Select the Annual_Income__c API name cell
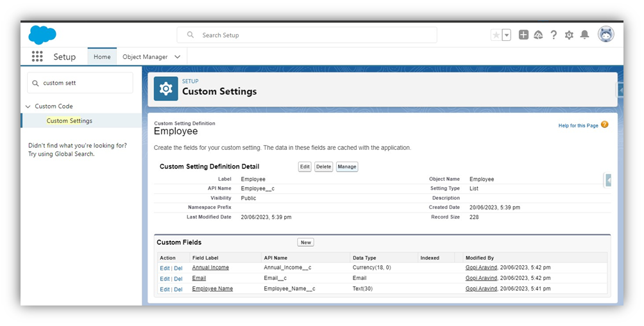Screen dimensions: 644x326 [287, 267]
